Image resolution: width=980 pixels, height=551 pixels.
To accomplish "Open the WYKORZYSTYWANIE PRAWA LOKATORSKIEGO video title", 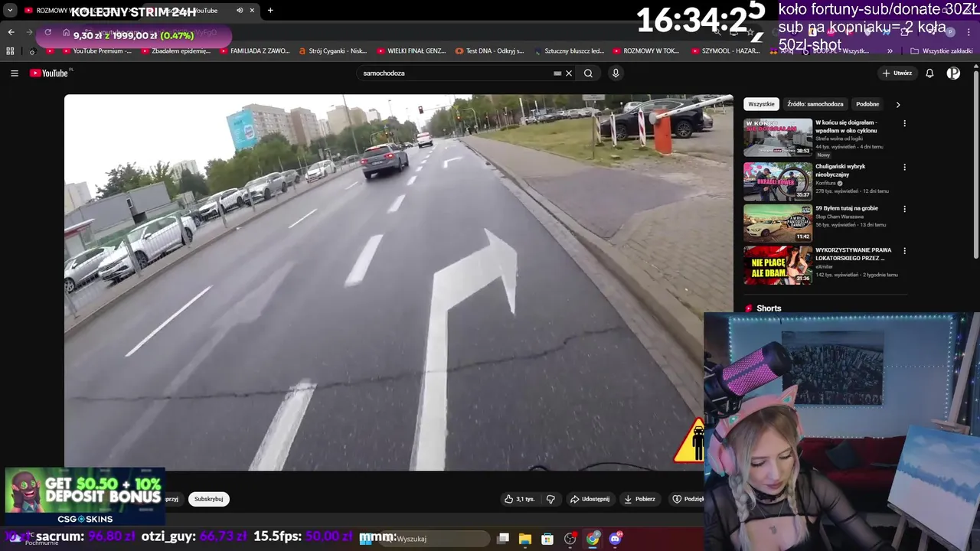I will point(853,254).
